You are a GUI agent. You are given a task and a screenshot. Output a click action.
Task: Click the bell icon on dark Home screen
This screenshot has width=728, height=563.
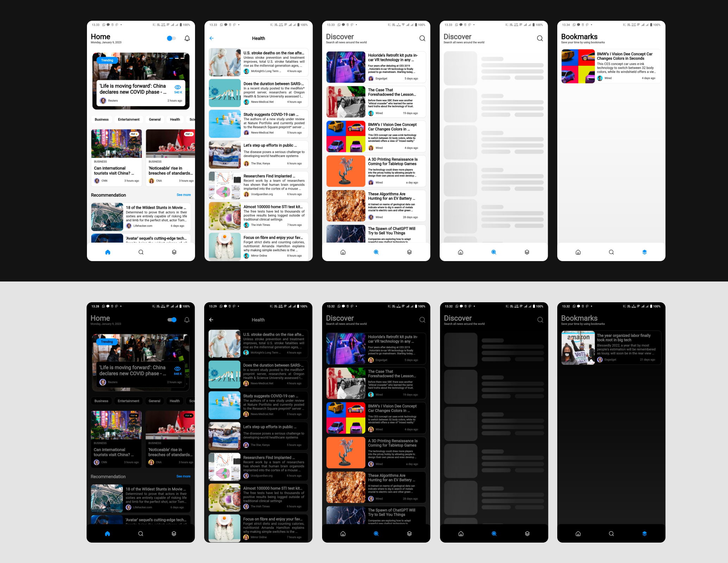(x=187, y=320)
